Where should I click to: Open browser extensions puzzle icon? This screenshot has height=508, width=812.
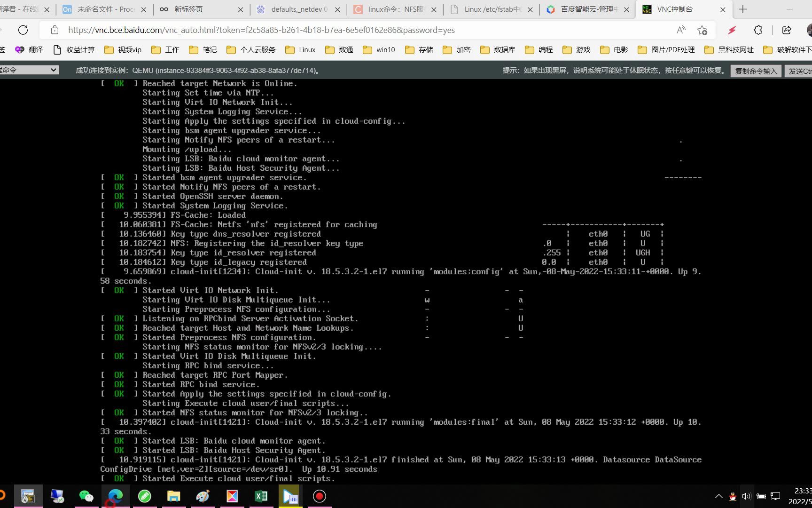click(x=758, y=30)
